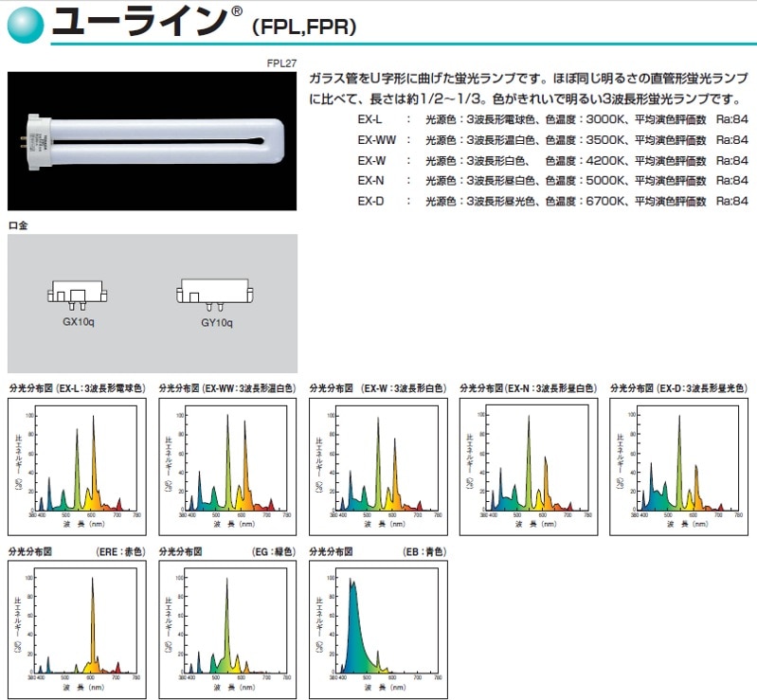Open the EX-WW spectral distribution chart
The image size is (757, 700).
tap(227, 466)
